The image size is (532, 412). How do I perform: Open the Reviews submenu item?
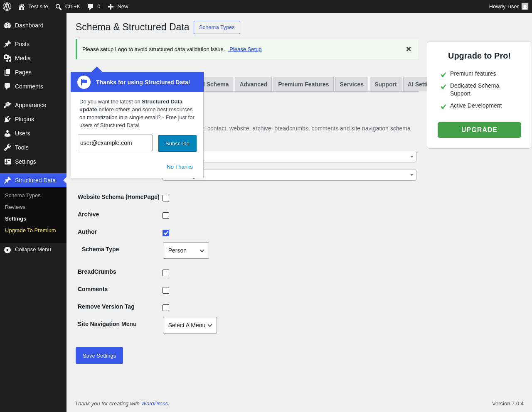[x=15, y=207]
